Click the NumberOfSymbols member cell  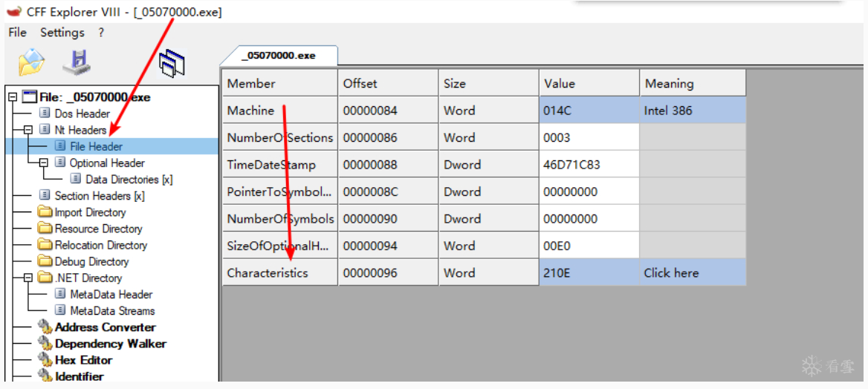[x=280, y=218]
